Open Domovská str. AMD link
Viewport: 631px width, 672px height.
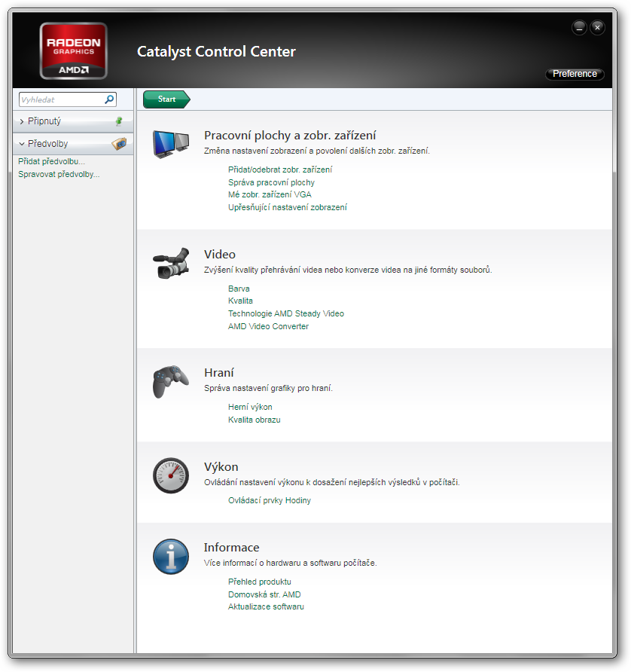[x=264, y=595]
